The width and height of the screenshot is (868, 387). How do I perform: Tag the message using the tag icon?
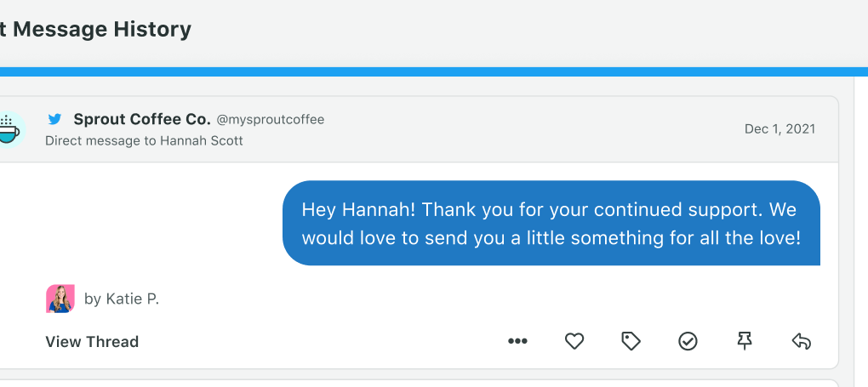tap(631, 341)
